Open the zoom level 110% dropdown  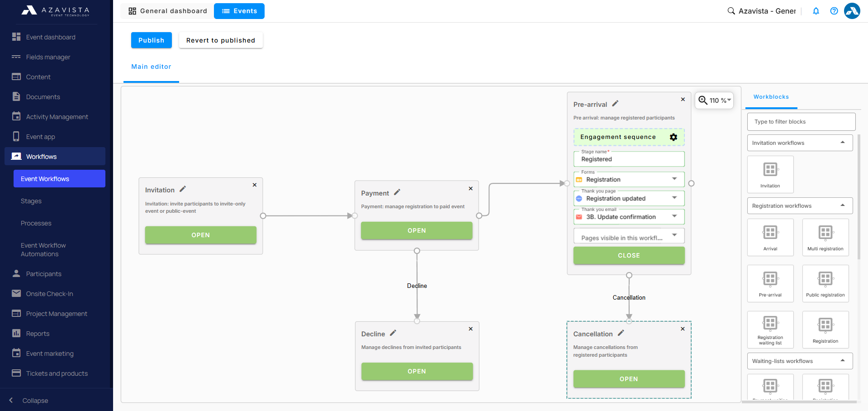[x=714, y=100]
